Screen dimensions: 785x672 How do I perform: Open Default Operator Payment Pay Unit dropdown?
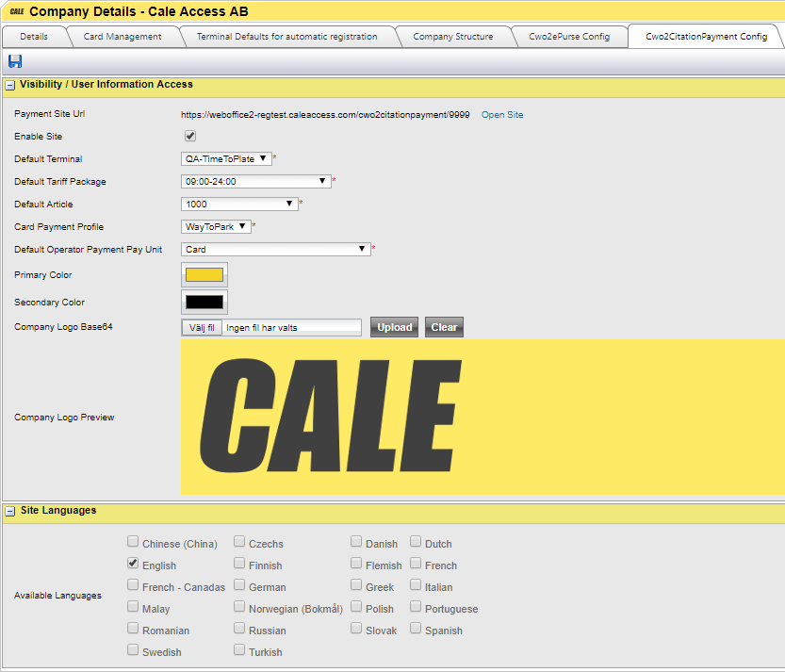[x=276, y=249]
